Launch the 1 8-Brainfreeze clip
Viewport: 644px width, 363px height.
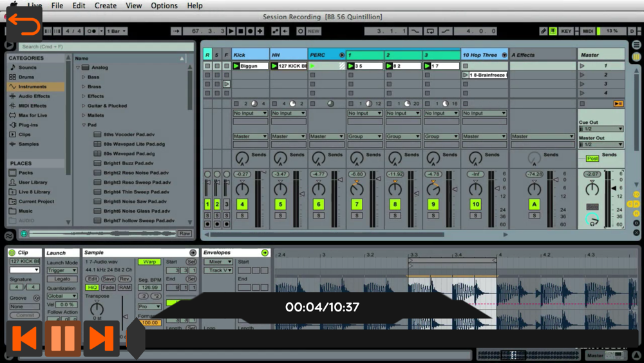(466, 75)
